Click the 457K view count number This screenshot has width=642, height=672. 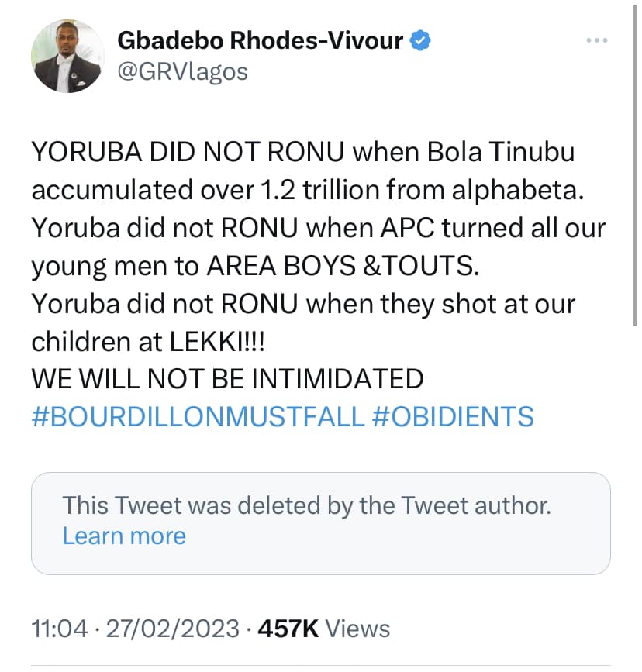click(x=288, y=629)
